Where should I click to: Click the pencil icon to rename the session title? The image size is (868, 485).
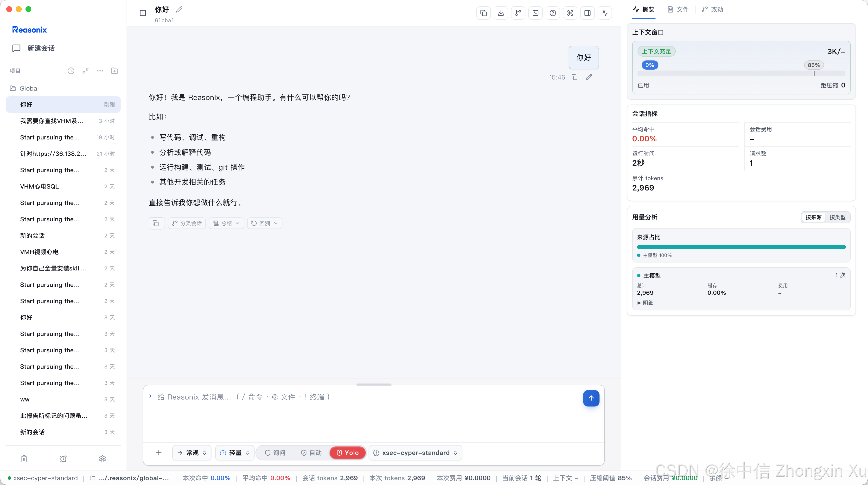click(x=179, y=9)
